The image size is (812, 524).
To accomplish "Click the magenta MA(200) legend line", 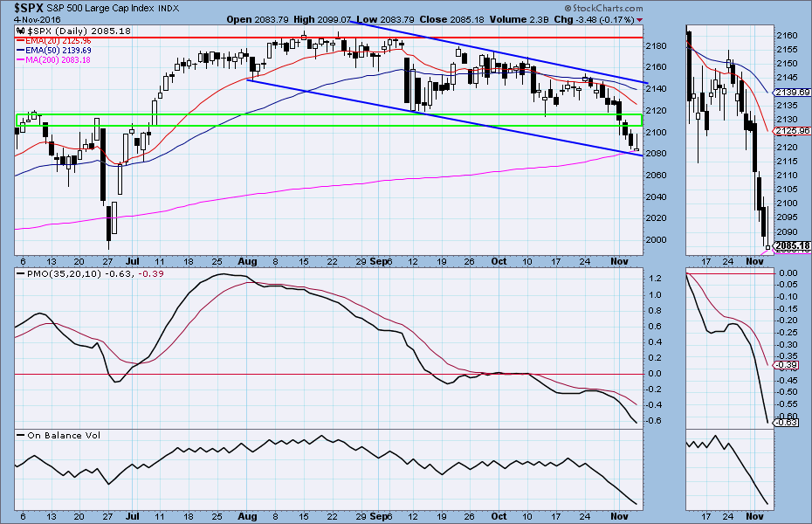I will (x=21, y=59).
